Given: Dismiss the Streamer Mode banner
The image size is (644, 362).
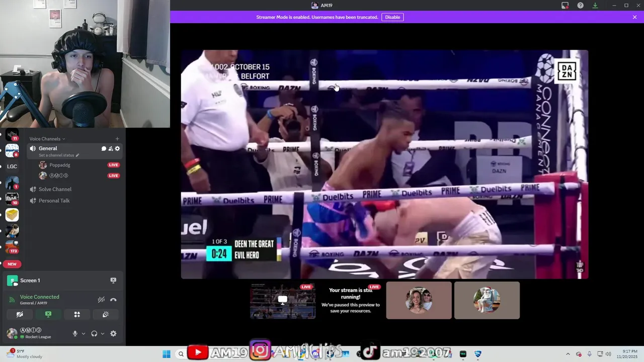Looking at the screenshot, I should pyautogui.click(x=634, y=17).
